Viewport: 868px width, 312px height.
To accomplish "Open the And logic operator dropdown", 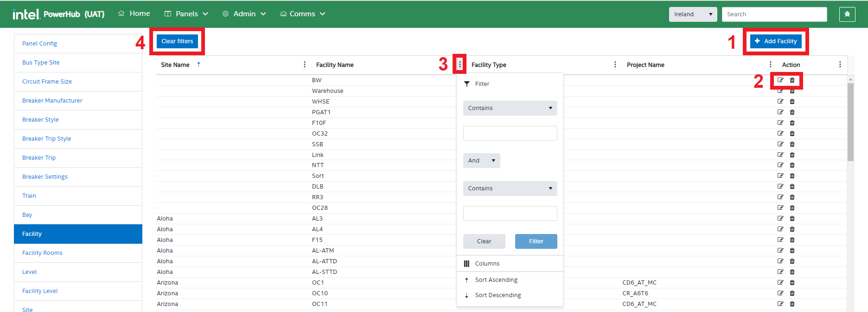I will click(x=481, y=161).
